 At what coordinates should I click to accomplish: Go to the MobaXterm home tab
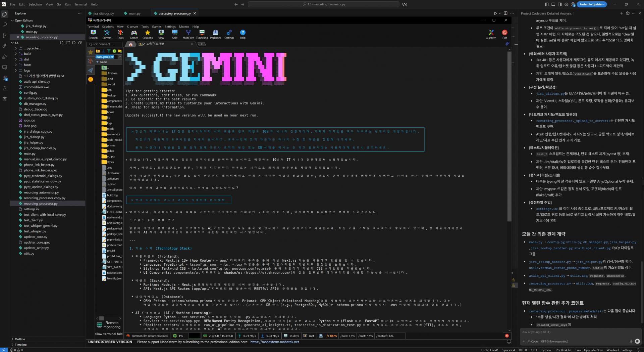click(131, 44)
